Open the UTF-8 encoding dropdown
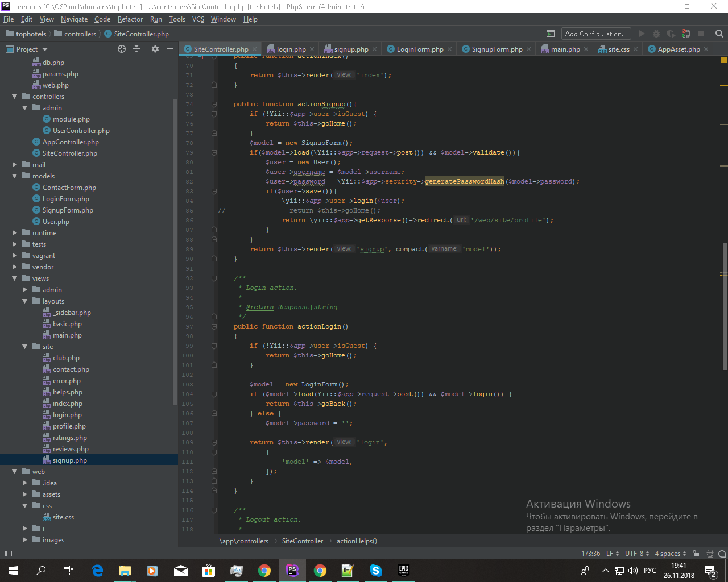 (636, 554)
